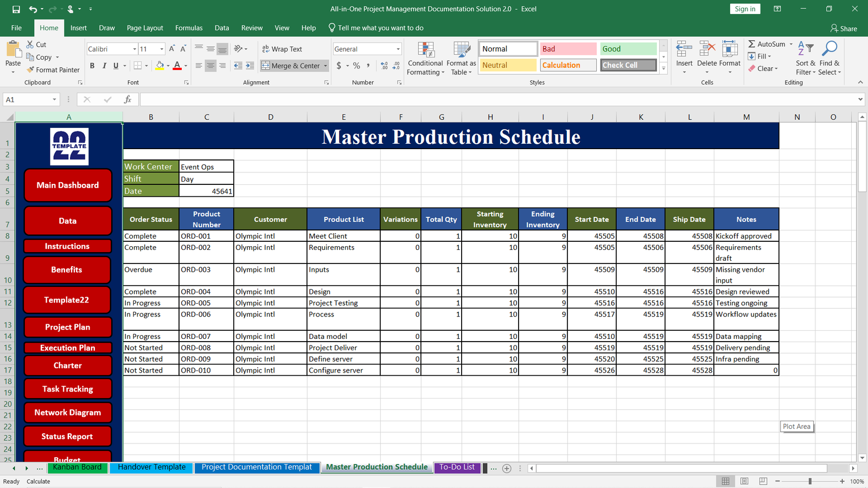The height and width of the screenshot is (488, 868).
Task: Click the Insert cells icon
Action: tap(684, 49)
